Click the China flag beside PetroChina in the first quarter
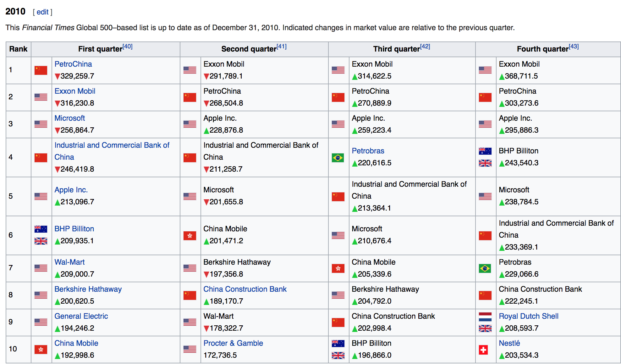The width and height of the screenshot is (621, 364). pyautogui.click(x=41, y=70)
